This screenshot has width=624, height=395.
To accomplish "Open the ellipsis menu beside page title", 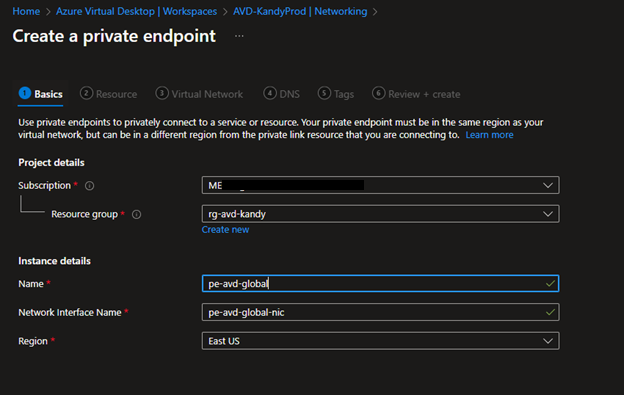I will coord(239,36).
